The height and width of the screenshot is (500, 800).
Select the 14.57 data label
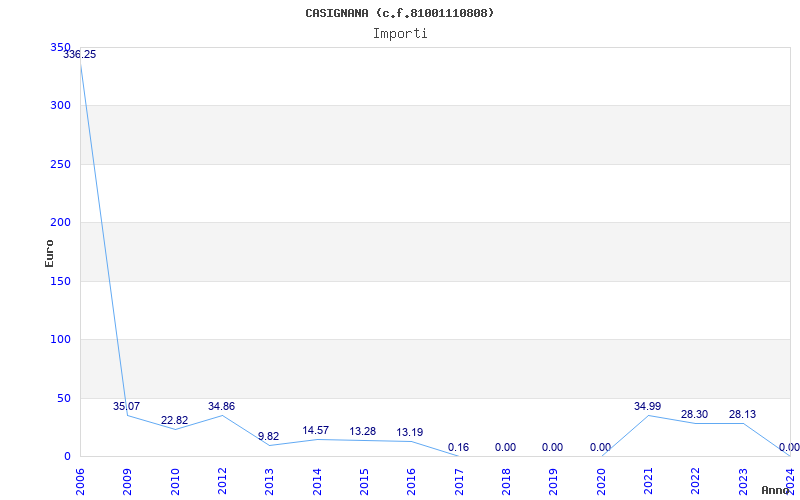click(x=315, y=431)
